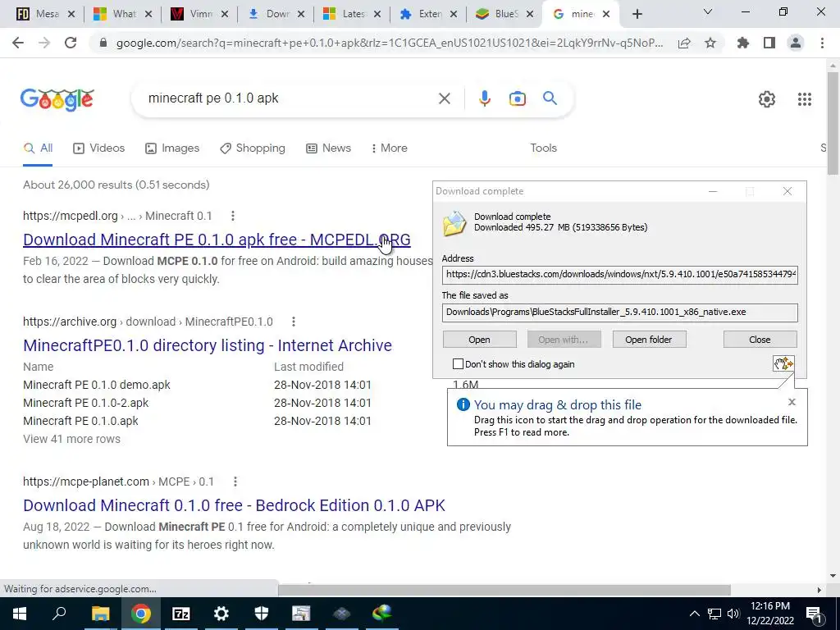Click the browser address bar URL
Viewport: 840px width, 630px height.
pyautogui.click(x=390, y=43)
